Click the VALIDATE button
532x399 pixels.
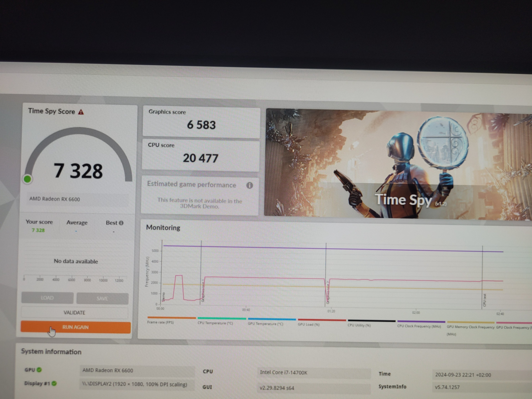click(x=74, y=313)
